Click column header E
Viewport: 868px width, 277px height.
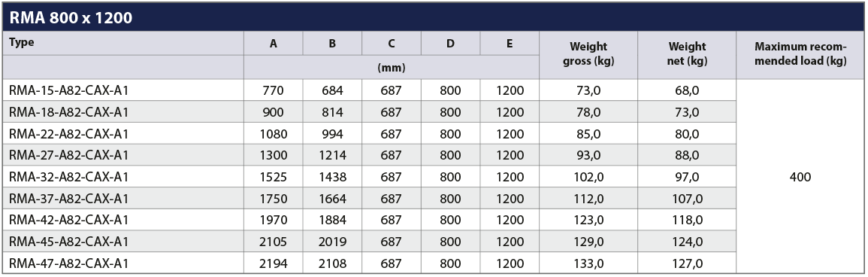pos(510,44)
